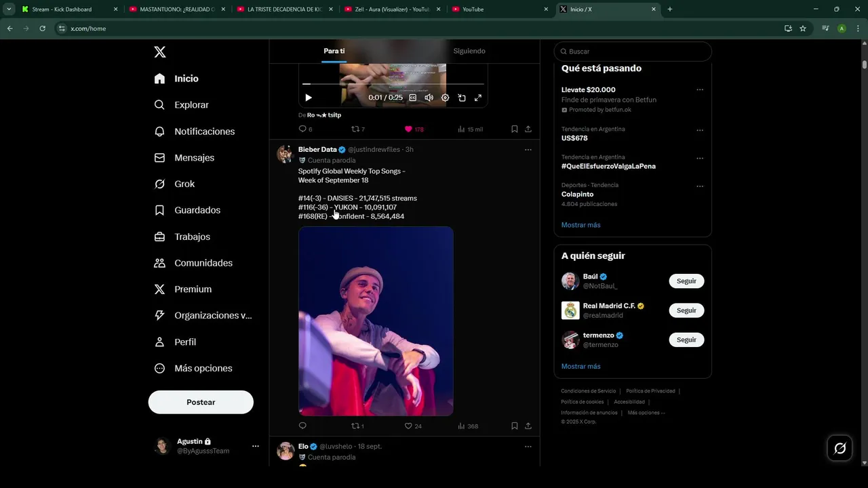Viewport: 868px width, 488px height.
Task: Bookmark the top video post
Action: 514,129
